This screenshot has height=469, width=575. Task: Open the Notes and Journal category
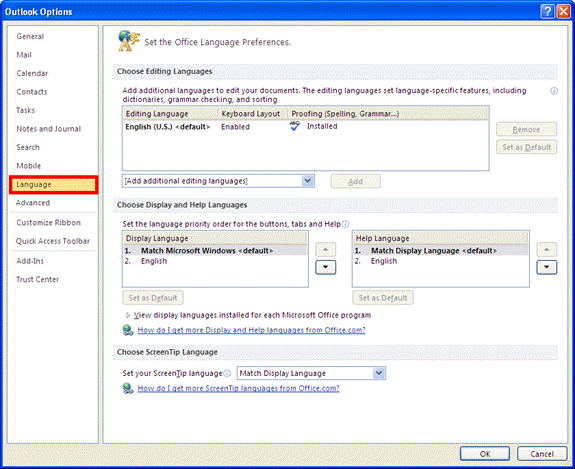(x=48, y=129)
